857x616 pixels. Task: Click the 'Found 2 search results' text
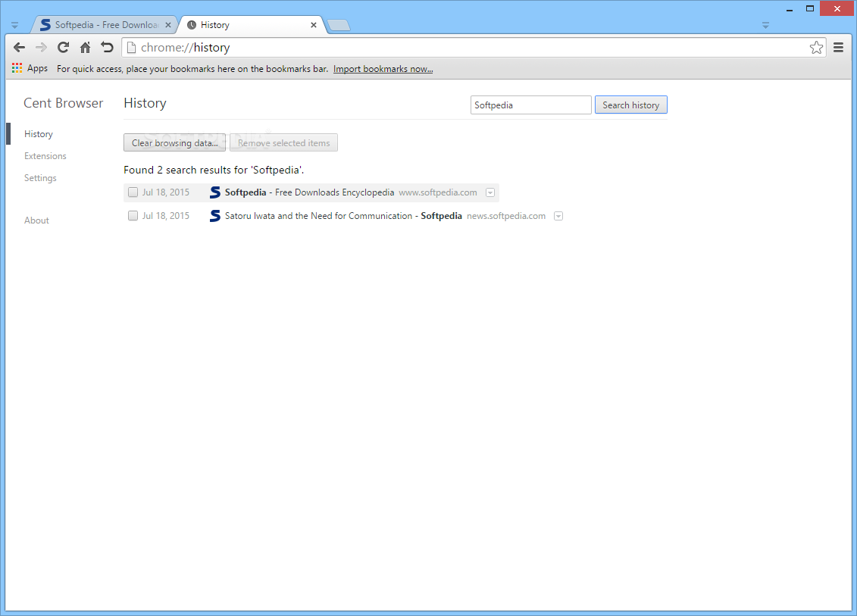coord(214,170)
